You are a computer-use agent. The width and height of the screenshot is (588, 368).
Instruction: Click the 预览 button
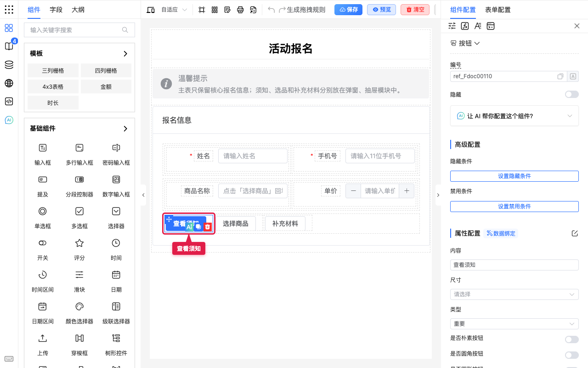pyautogui.click(x=381, y=10)
